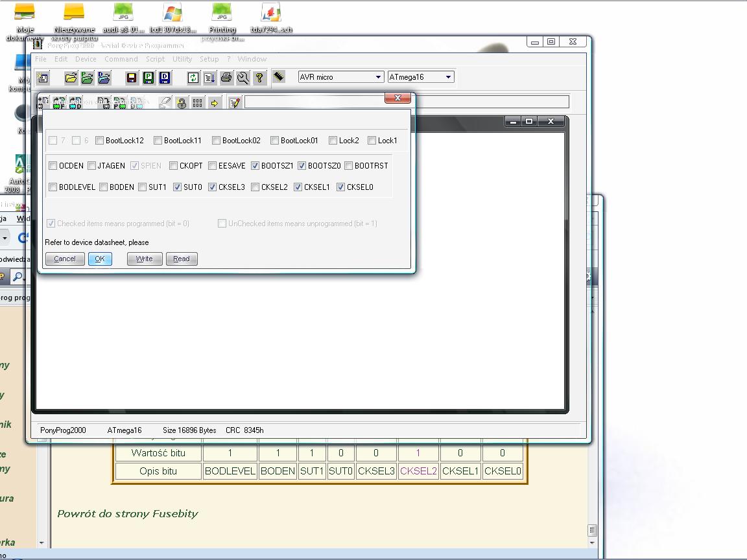The height and width of the screenshot is (560, 747).
Task: Click the padlock security bits icon
Action: coord(182,103)
